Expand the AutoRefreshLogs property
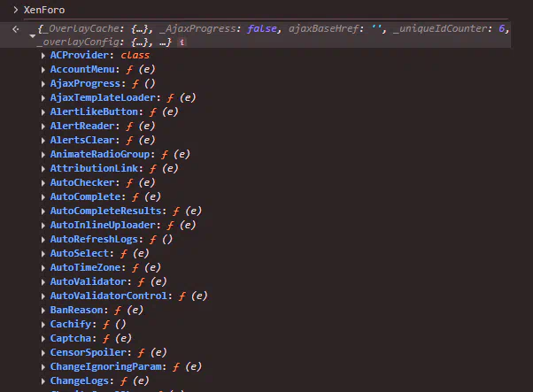 click(43, 240)
